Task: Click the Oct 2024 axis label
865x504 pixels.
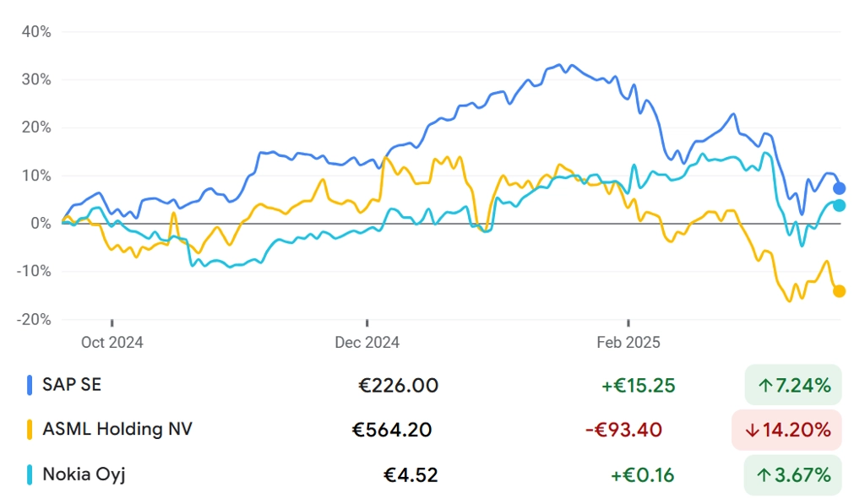Action: click(x=112, y=342)
